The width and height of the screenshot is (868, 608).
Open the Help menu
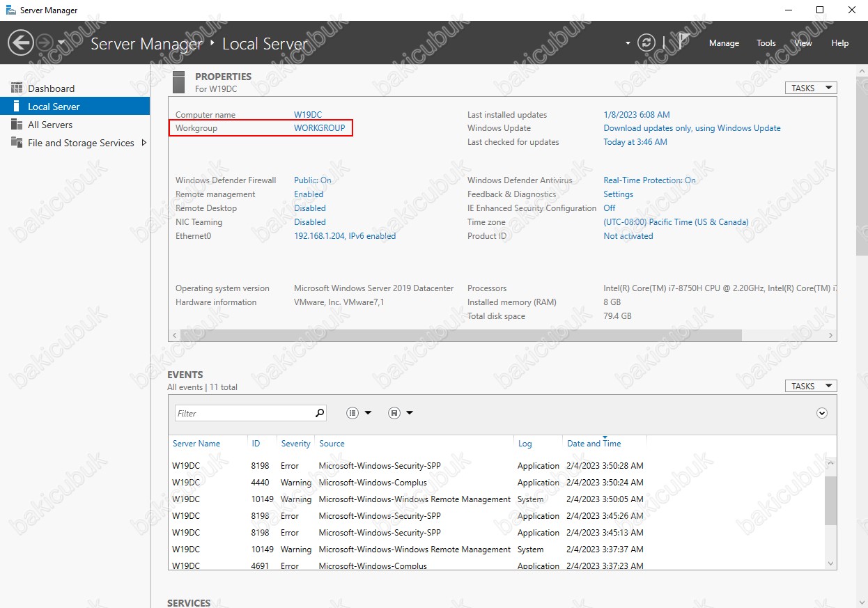839,43
